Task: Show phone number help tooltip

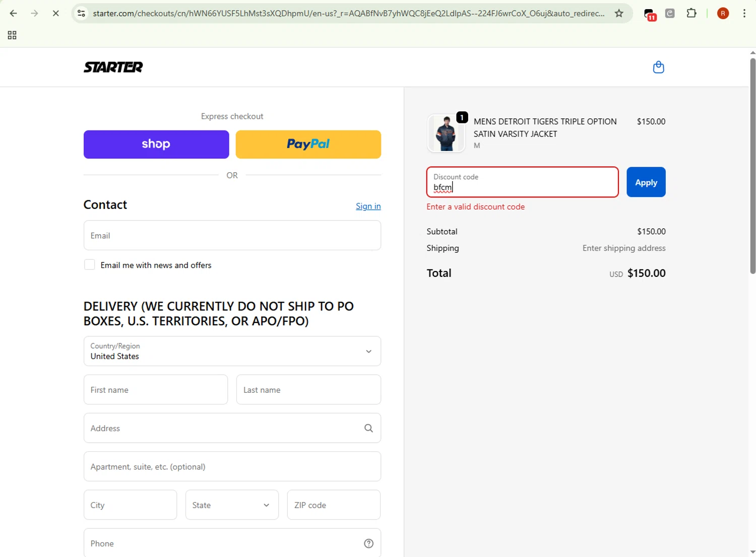Action: (368, 543)
